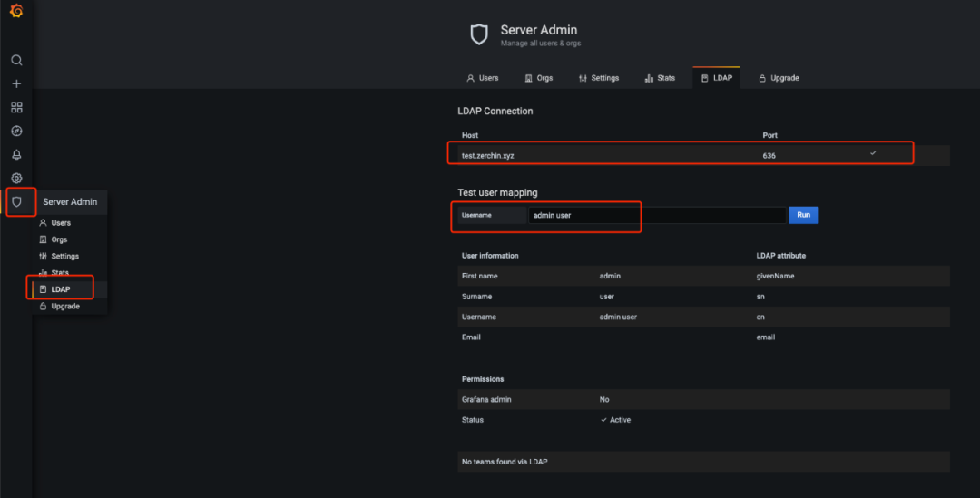
Task: Open the Explore compass icon
Action: click(16, 131)
